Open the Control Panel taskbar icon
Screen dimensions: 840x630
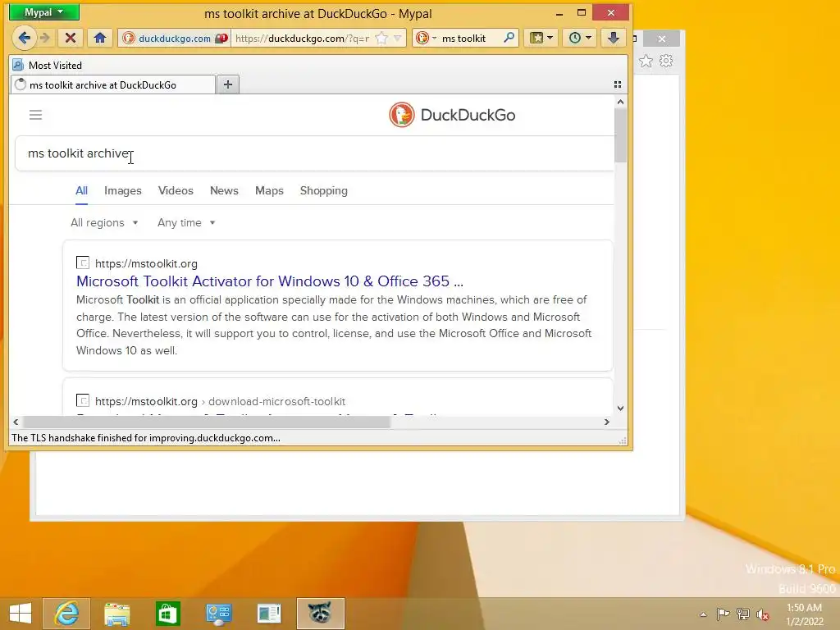pyautogui.click(x=218, y=614)
